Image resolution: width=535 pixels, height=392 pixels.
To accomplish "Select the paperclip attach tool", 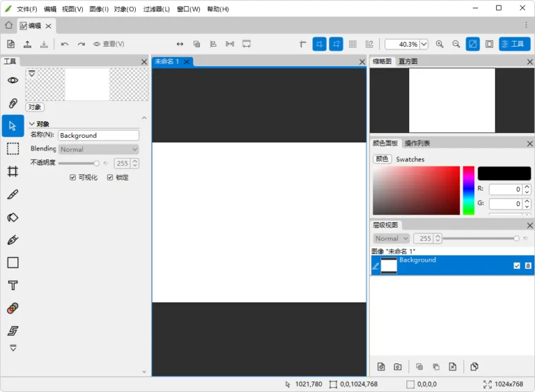I will [13, 103].
